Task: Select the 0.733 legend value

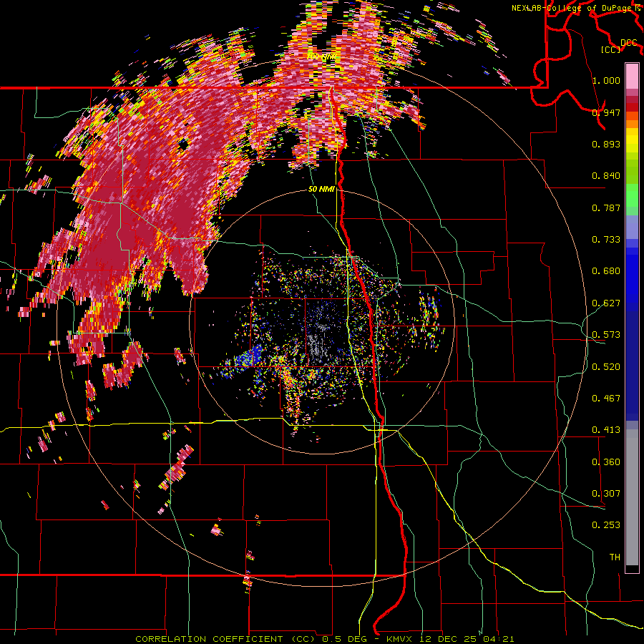Action: (606, 240)
